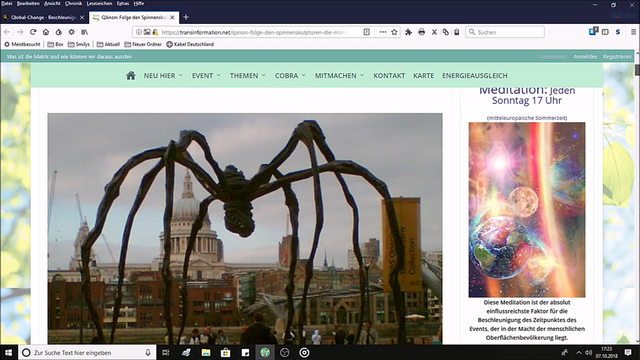640x360 pixels.
Task: Open the Box bookmark folder
Action: (x=56, y=44)
